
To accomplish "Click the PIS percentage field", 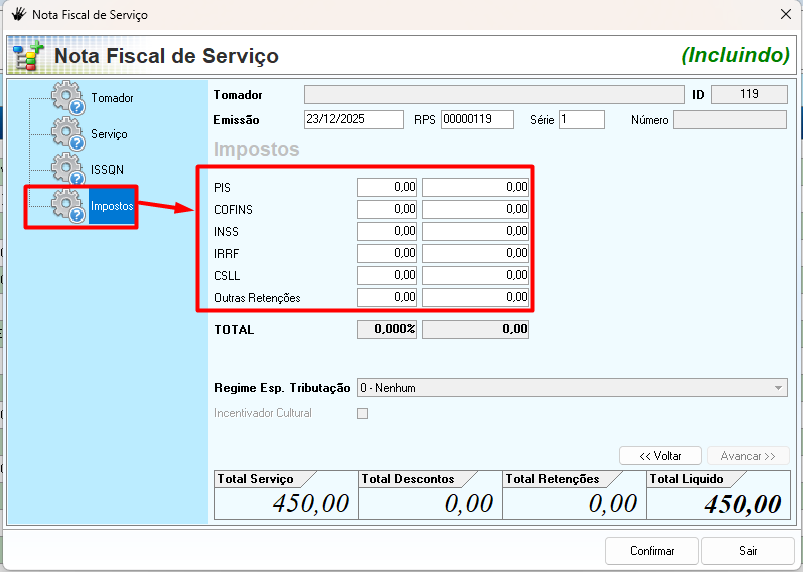I will pos(387,187).
